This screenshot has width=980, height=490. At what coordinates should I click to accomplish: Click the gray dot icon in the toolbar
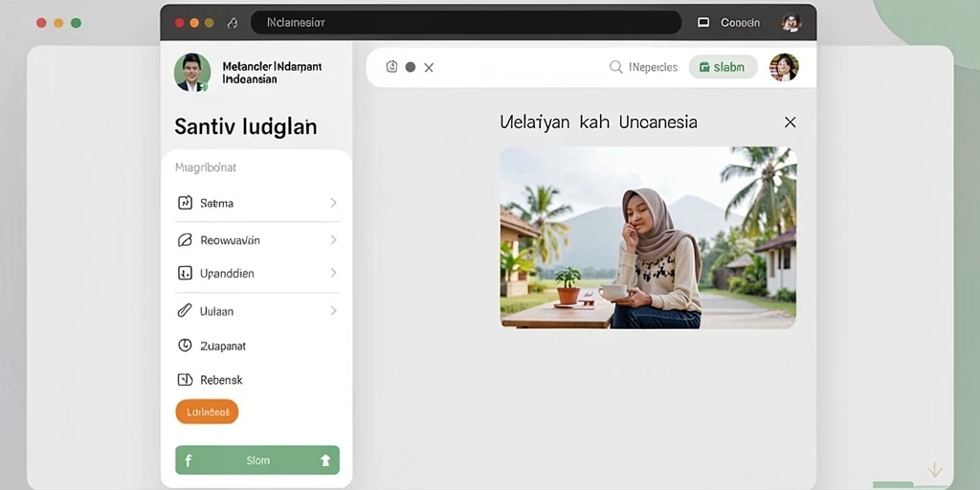pos(411,67)
